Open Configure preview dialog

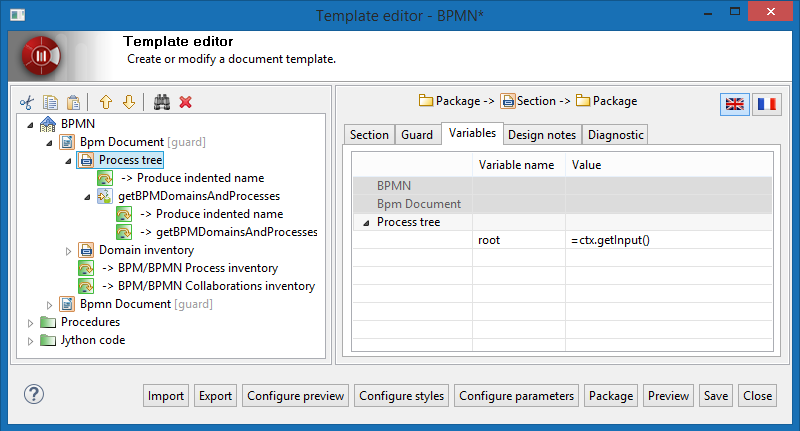[x=295, y=396]
